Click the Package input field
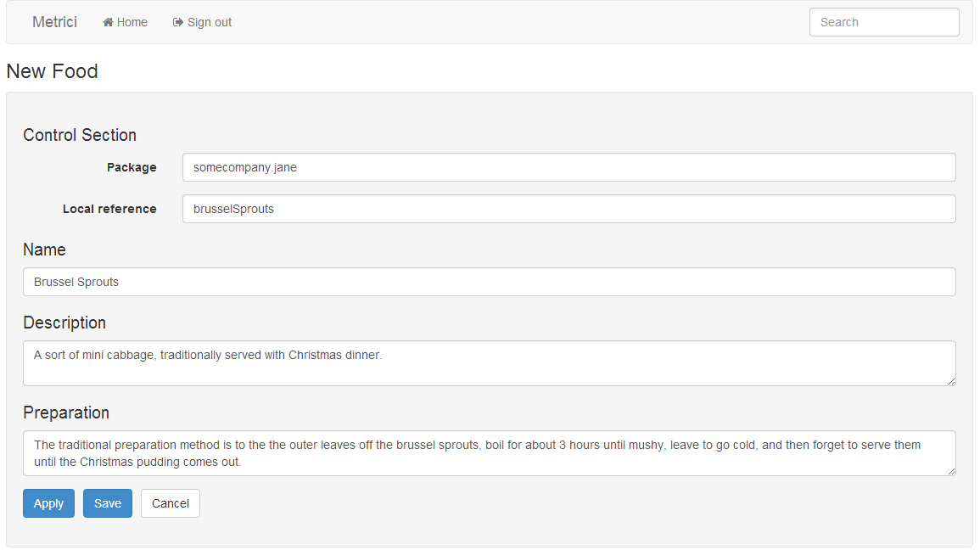 click(x=568, y=167)
